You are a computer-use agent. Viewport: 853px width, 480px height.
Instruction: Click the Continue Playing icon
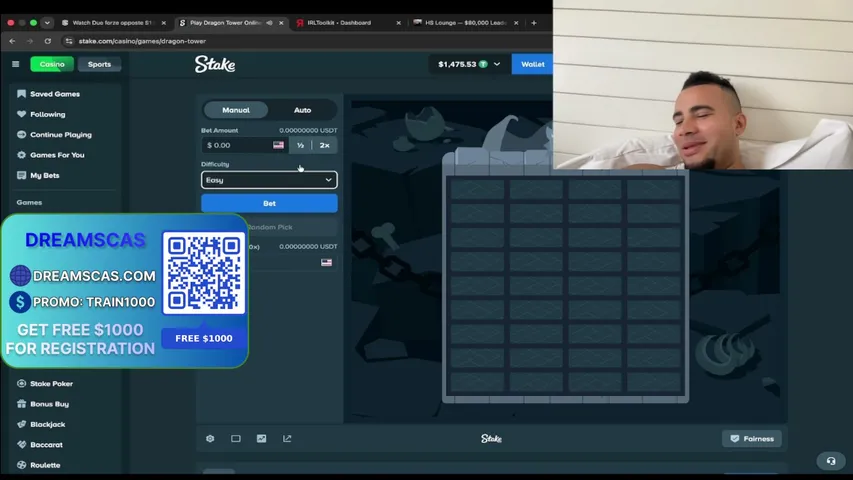21,134
